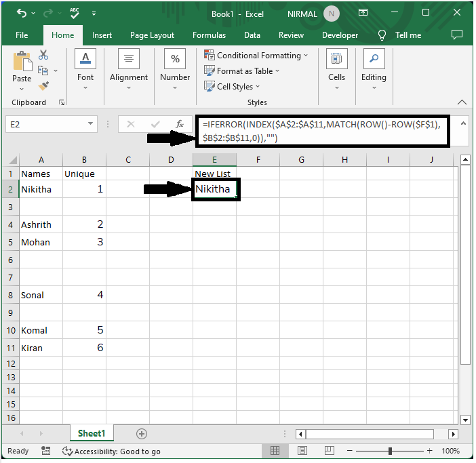Switch to the Data tab
This screenshot has width=476, height=463.
pos(252,35)
